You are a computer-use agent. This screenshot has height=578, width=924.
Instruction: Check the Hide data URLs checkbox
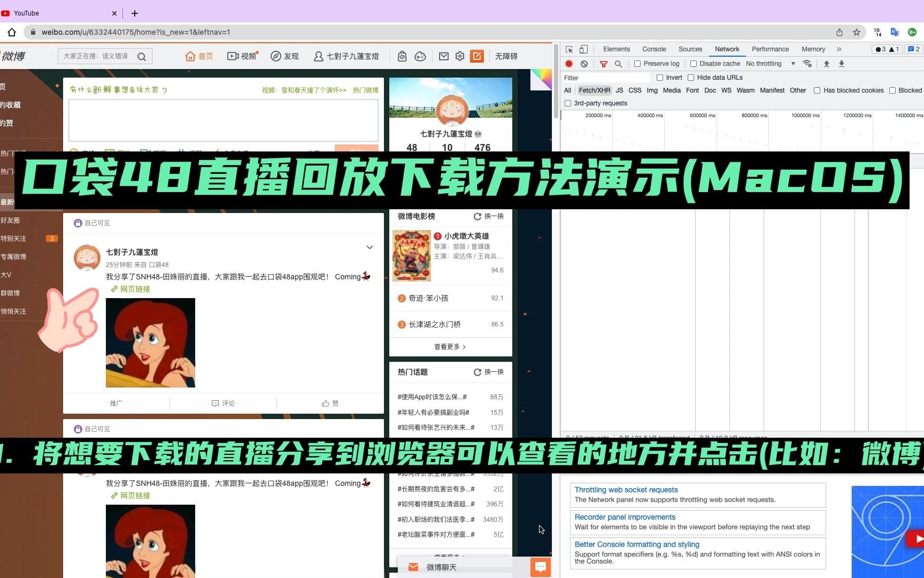tap(691, 78)
